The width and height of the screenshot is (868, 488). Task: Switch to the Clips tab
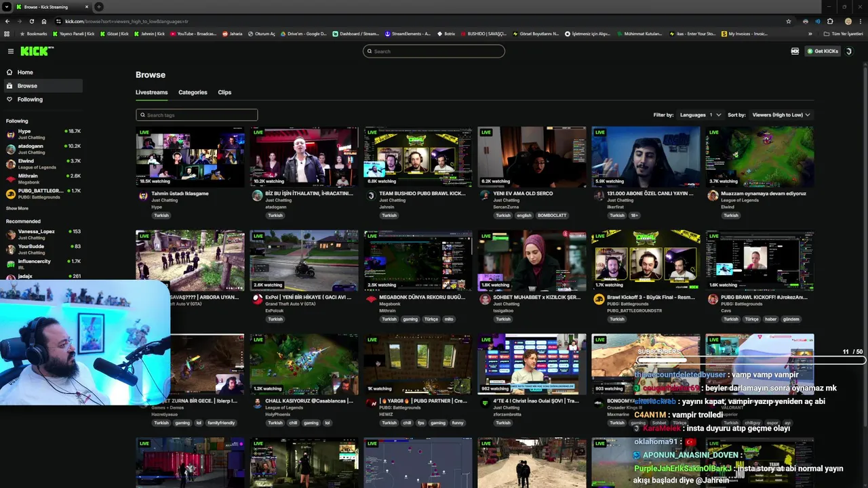[x=224, y=92]
